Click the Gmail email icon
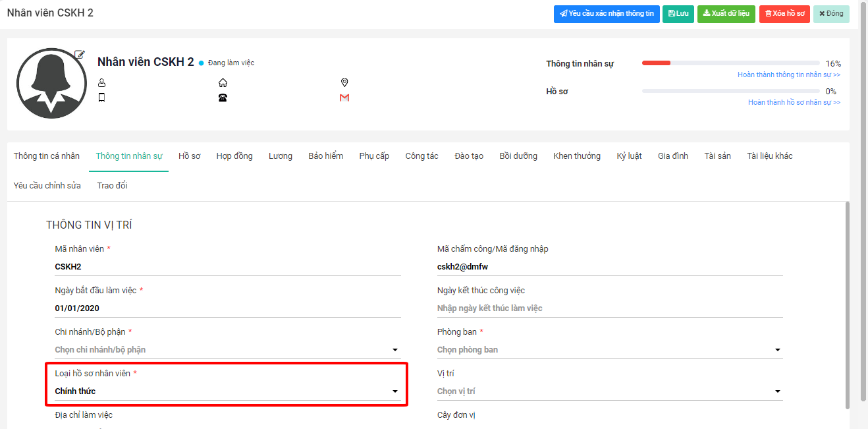This screenshot has height=429, width=868. coord(344,98)
